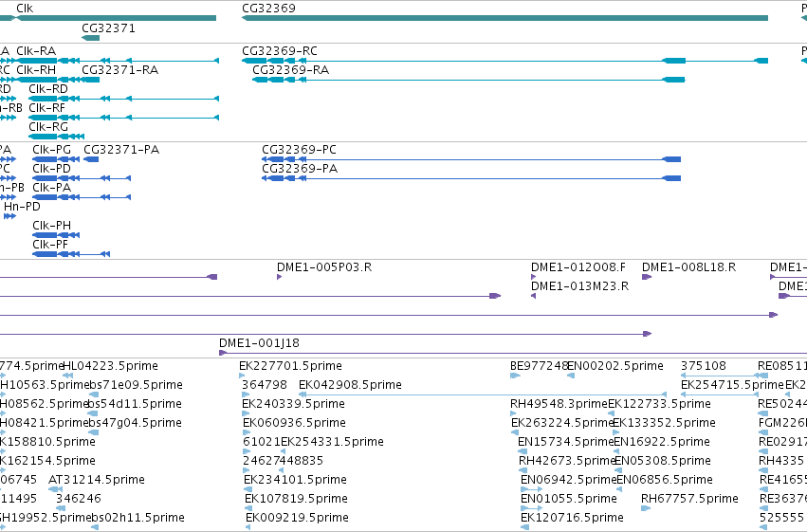Click EST EK120716.5prime
Screen dimensions: 807x532
573,518
